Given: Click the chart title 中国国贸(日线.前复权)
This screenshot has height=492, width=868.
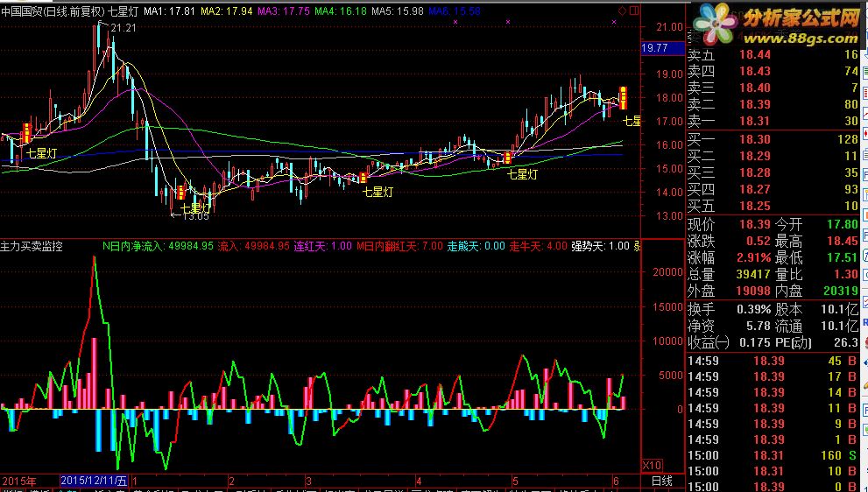Looking at the screenshot, I should coord(52,11).
